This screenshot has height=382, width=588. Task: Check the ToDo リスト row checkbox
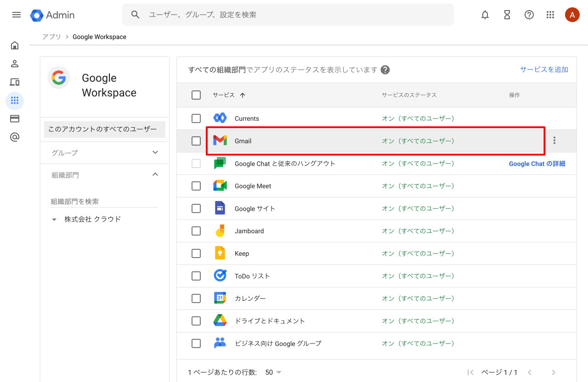(x=196, y=276)
